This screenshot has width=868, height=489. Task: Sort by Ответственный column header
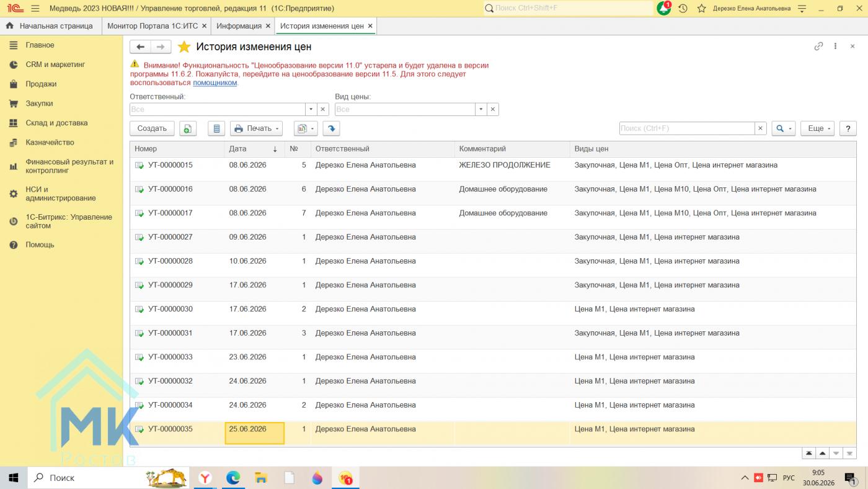coord(383,149)
